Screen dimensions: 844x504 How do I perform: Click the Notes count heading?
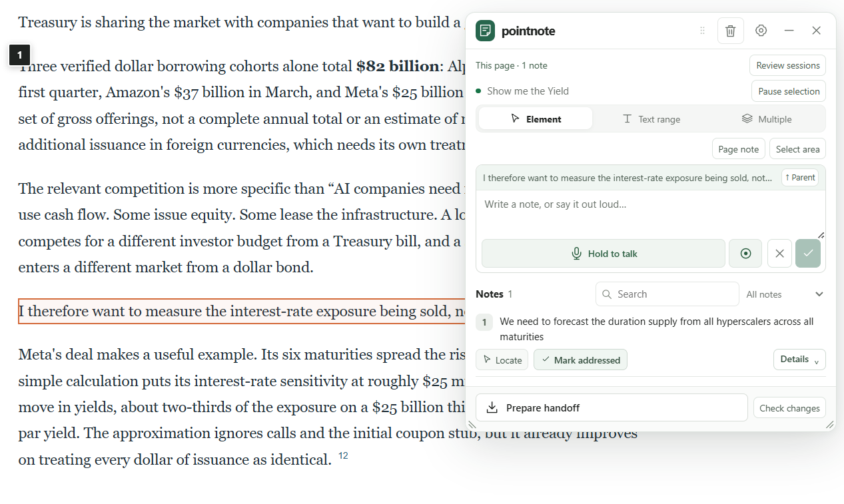(494, 294)
